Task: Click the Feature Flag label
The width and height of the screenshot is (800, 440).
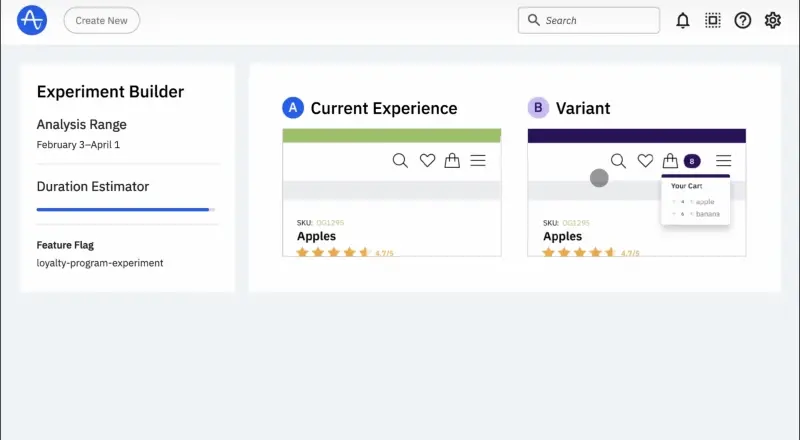Action: pos(65,245)
